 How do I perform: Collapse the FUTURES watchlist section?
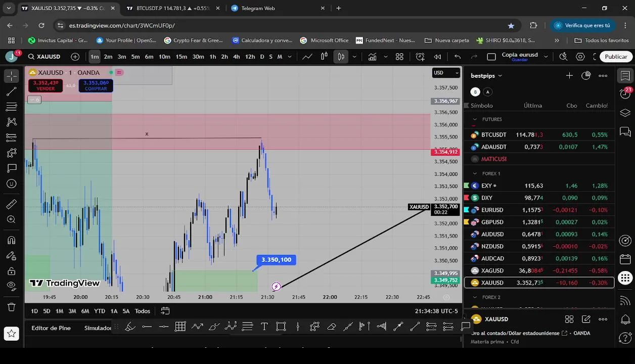pos(474,120)
